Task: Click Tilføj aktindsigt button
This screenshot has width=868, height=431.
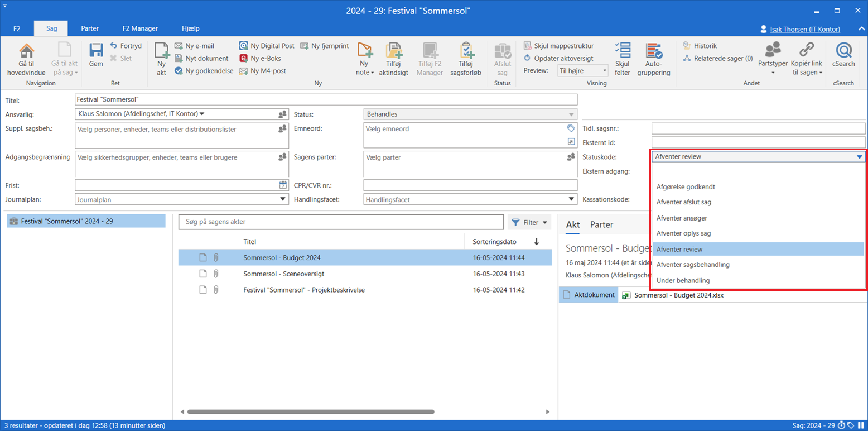Action: pyautogui.click(x=394, y=59)
